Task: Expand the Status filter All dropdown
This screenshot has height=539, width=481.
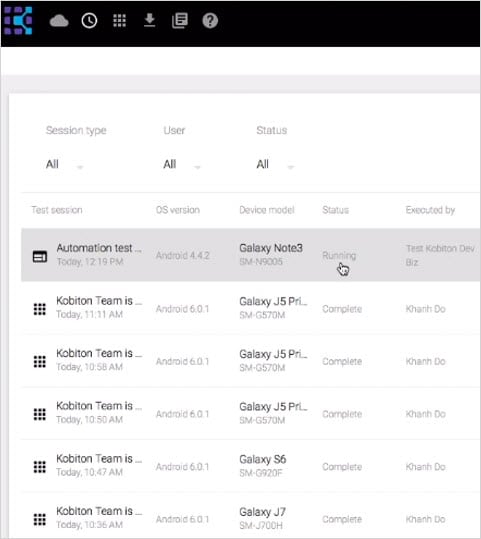Action: point(275,164)
